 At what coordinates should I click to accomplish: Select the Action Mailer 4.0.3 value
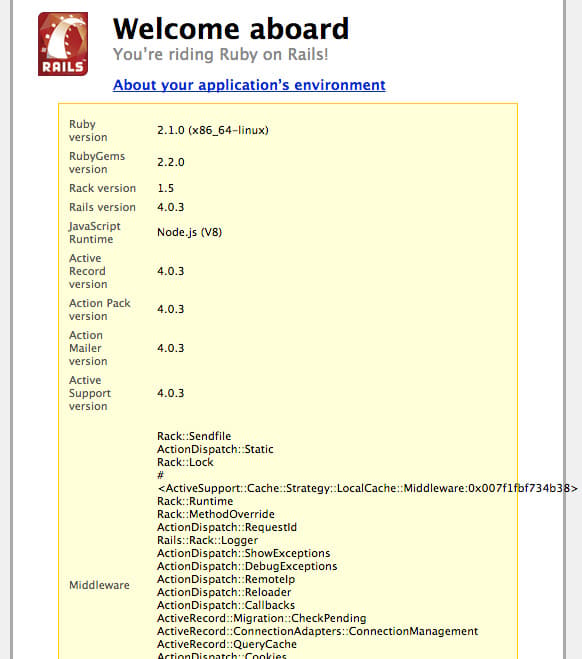point(171,348)
